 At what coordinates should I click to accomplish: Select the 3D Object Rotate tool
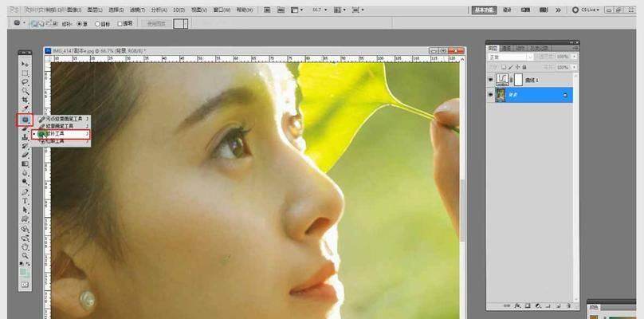26,229
